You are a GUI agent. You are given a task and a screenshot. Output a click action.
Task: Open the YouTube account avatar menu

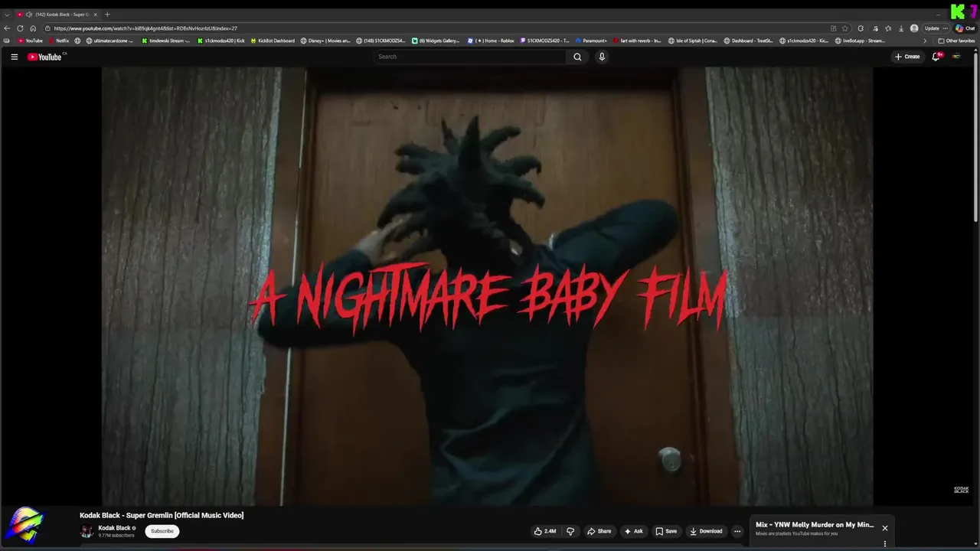coord(956,57)
